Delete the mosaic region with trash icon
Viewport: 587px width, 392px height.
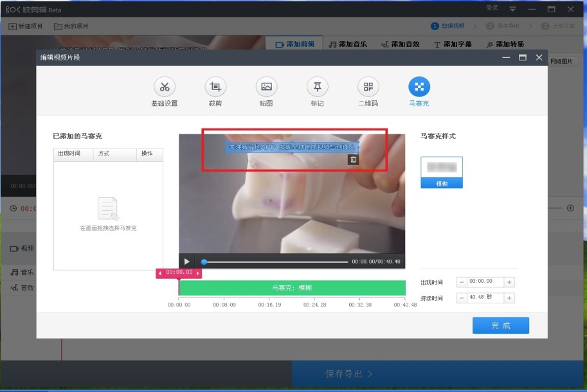353,160
